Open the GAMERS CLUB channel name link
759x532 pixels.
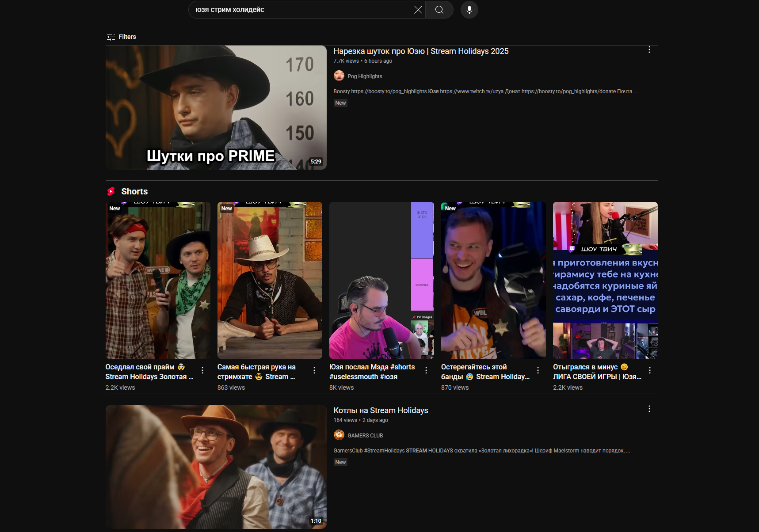click(365, 436)
